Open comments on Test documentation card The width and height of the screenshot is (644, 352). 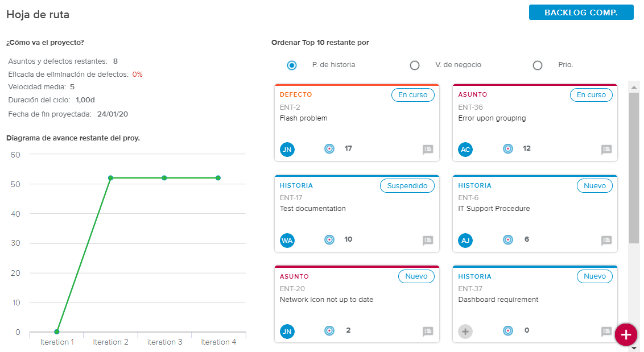(428, 241)
